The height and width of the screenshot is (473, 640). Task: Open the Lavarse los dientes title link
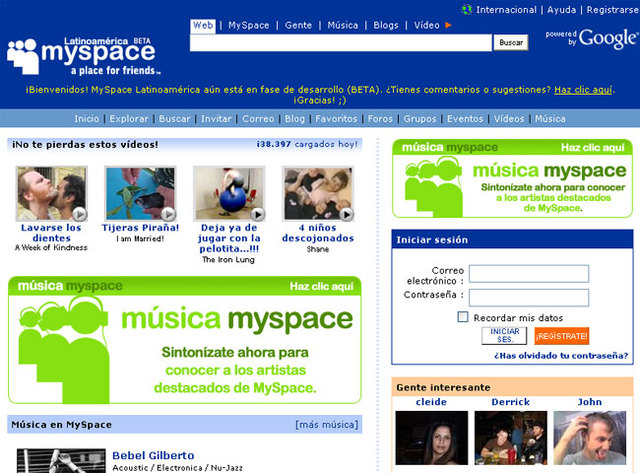pyautogui.click(x=51, y=233)
